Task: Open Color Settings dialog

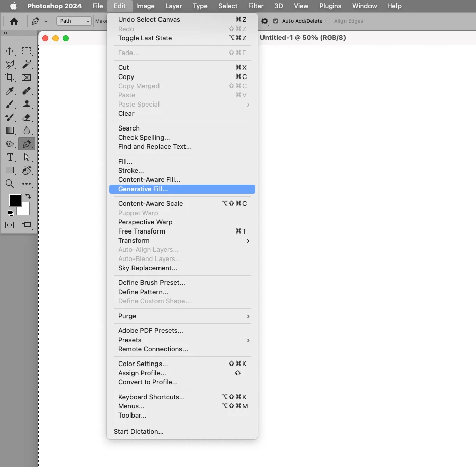Action: pyautogui.click(x=182, y=364)
